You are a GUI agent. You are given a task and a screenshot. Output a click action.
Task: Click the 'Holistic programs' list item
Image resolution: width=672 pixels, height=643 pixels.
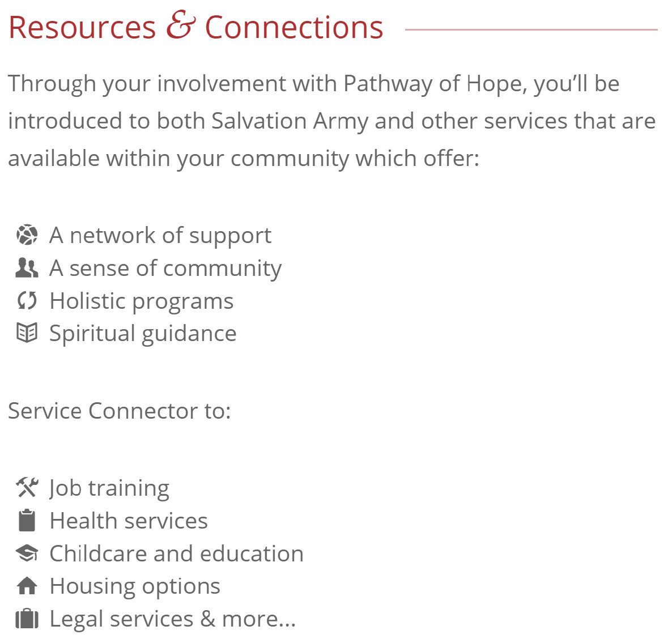[x=142, y=301]
